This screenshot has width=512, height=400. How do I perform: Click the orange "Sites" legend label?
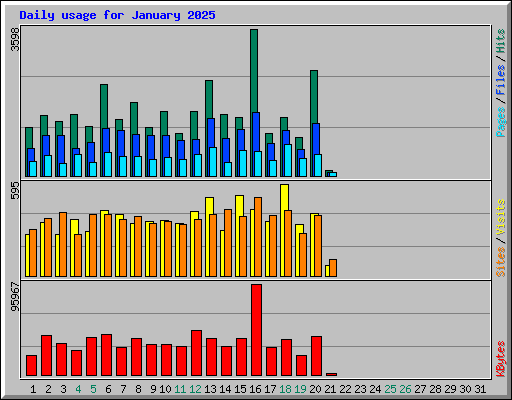click(x=500, y=262)
